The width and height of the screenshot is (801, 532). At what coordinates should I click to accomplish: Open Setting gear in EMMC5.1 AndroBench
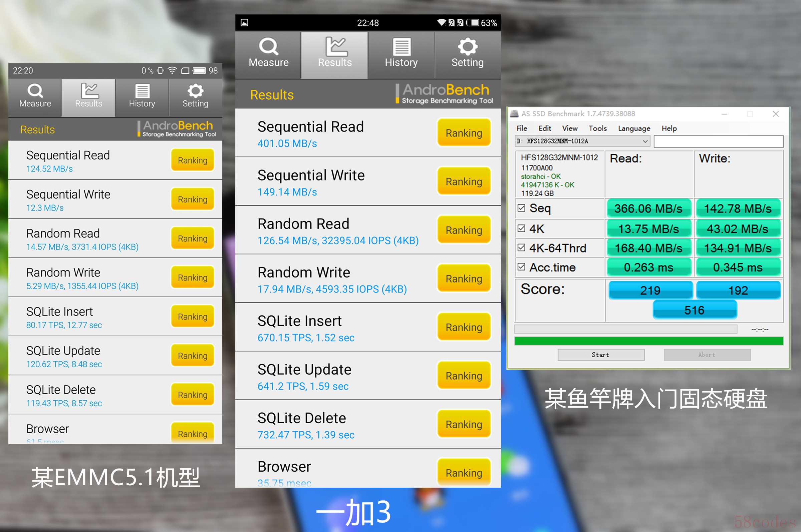(196, 91)
